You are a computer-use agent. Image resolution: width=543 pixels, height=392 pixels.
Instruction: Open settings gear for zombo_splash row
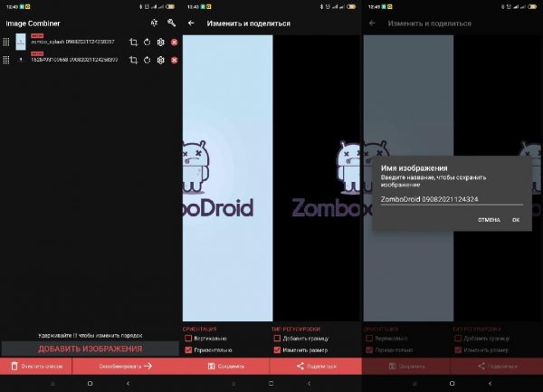161,43
